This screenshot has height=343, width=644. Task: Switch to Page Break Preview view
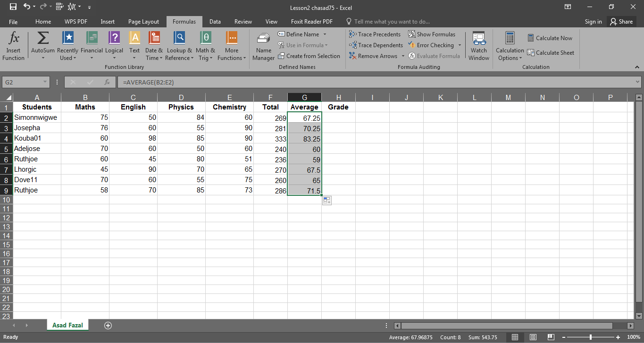tap(551, 337)
